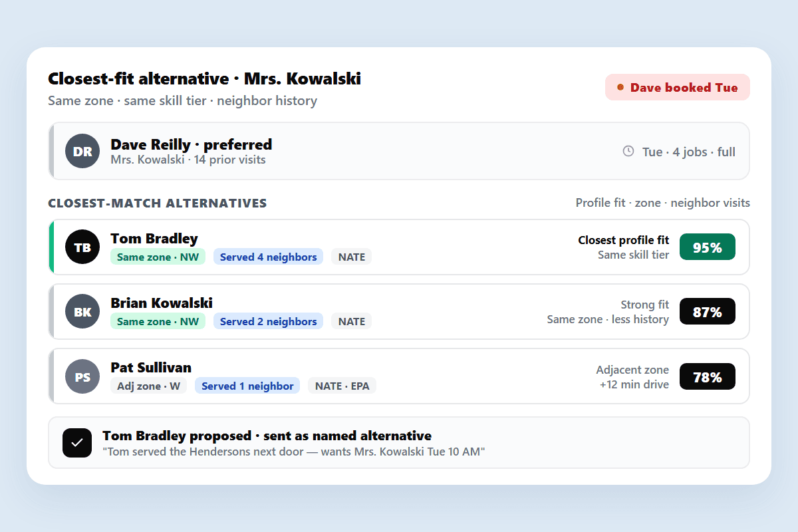
Task: Click the Adjacent zone label
Action: click(632, 370)
